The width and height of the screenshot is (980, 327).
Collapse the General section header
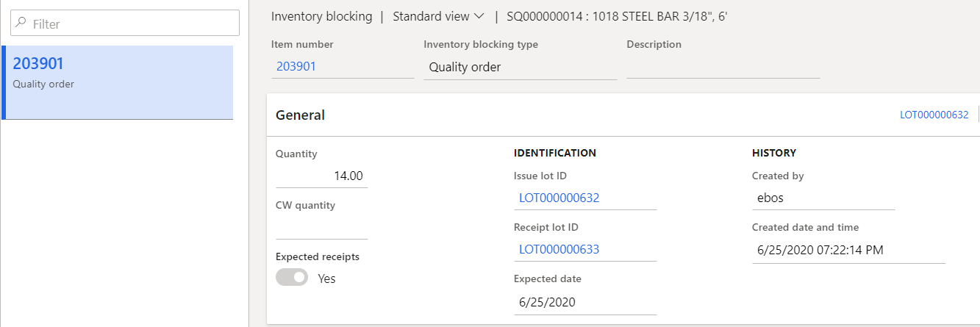(x=300, y=115)
